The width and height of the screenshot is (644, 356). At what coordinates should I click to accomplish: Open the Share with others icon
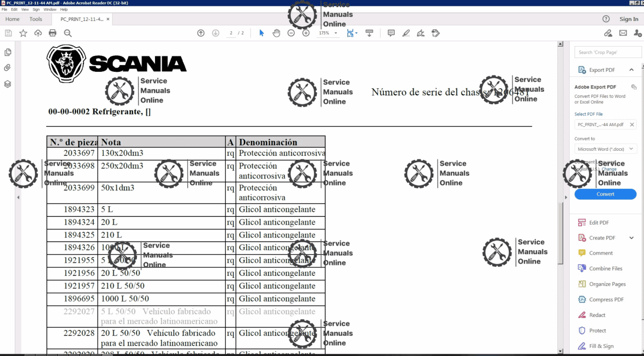637,33
